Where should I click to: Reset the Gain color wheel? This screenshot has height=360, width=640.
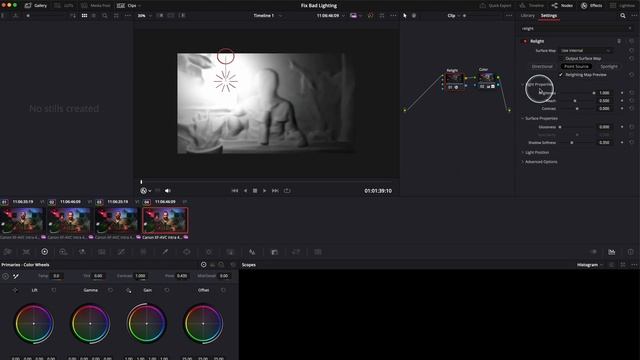(x=167, y=290)
